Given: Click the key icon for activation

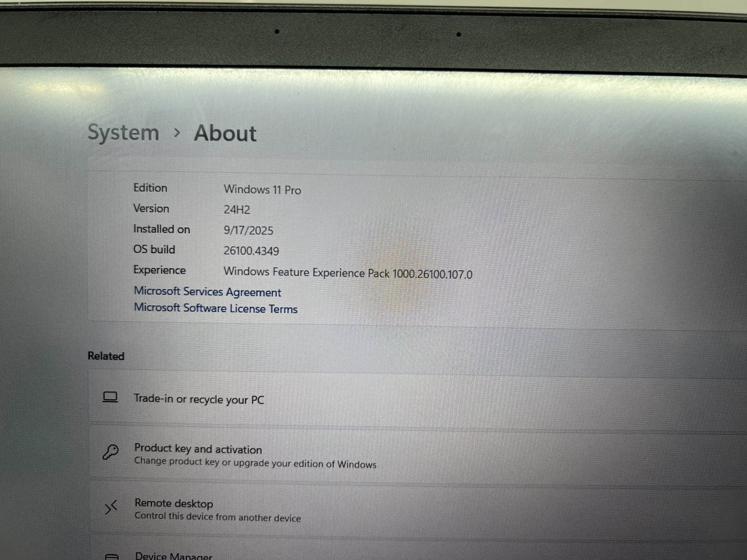Looking at the screenshot, I should (x=111, y=452).
